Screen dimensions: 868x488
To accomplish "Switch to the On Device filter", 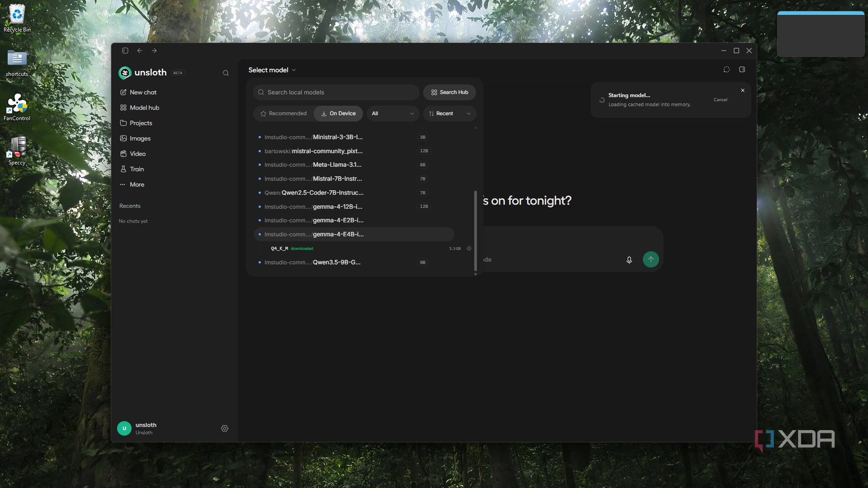I will point(338,114).
